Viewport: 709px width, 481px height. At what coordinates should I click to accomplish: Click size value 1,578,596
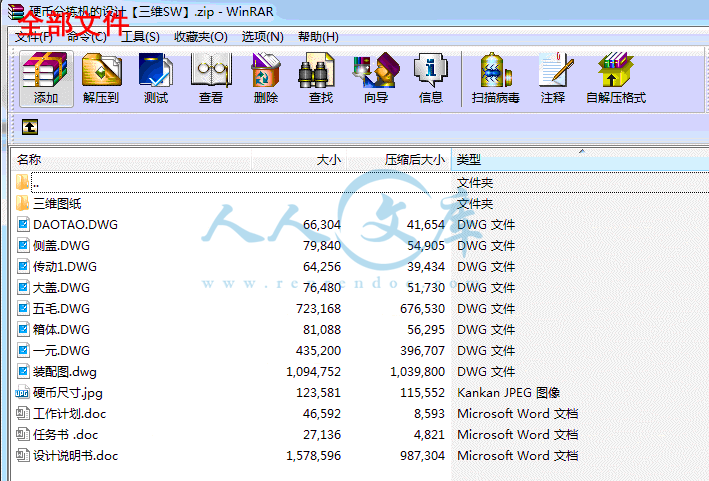pos(313,455)
